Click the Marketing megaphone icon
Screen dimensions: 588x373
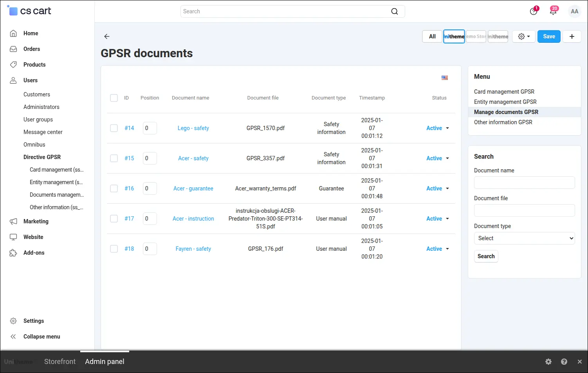point(13,221)
